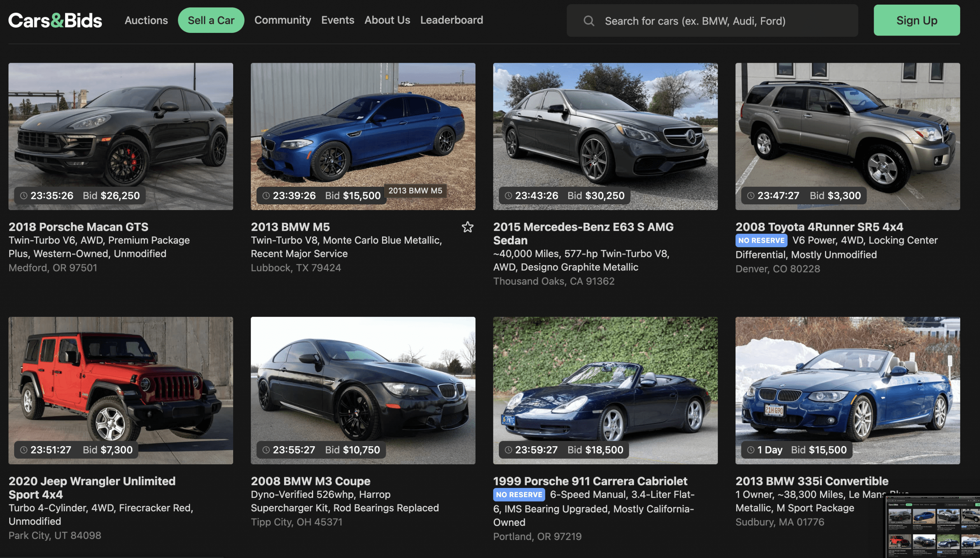Open the Leaderboard page
This screenshot has width=980, height=558.
[x=451, y=20]
